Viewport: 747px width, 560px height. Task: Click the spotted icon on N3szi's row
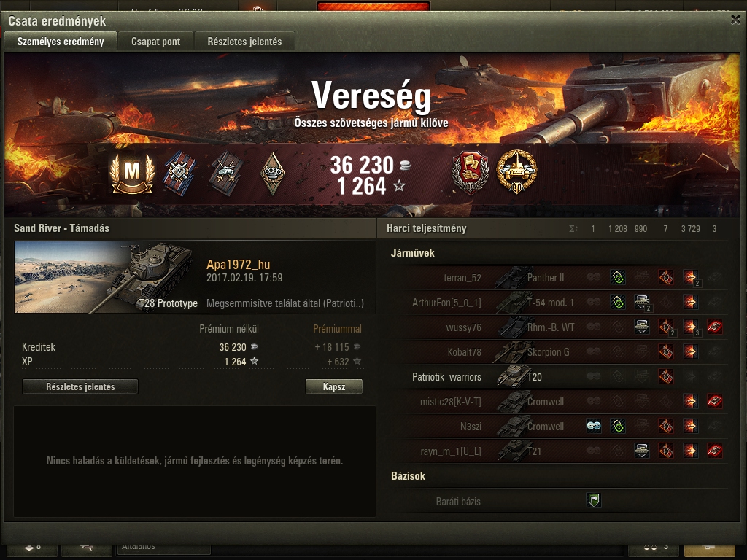594,426
